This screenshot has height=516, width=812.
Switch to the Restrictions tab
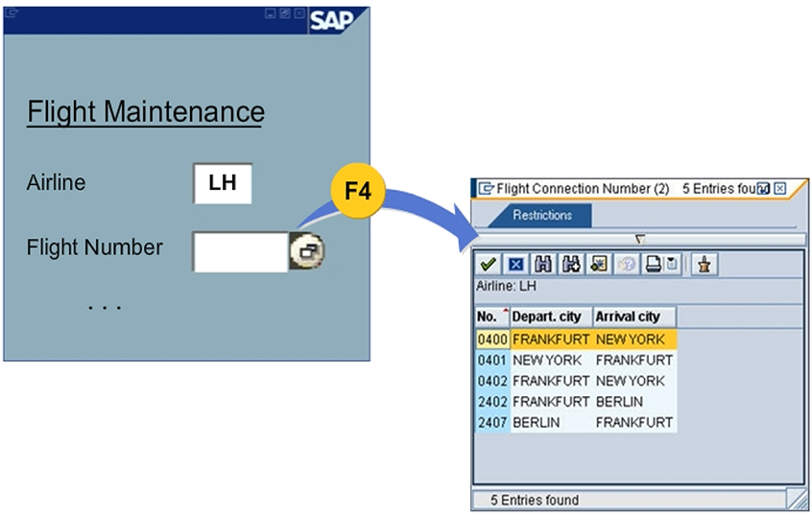pyautogui.click(x=542, y=215)
